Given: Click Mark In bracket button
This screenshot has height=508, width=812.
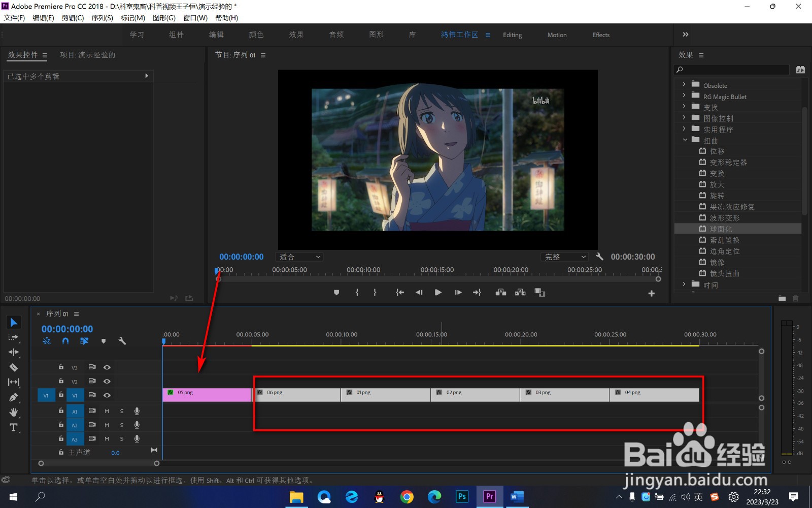Looking at the screenshot, I should (x=357, y=293).
